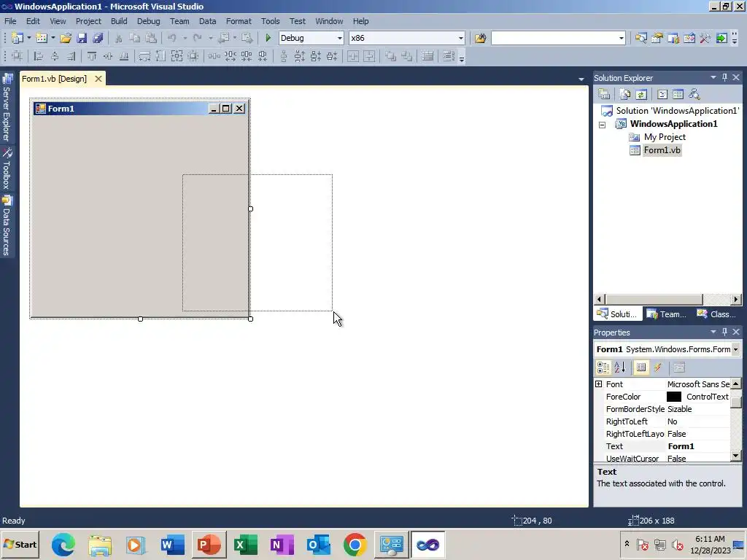
Task: Click View Designer in Solution Explorer toolbar
Action: tap(678, 94)
